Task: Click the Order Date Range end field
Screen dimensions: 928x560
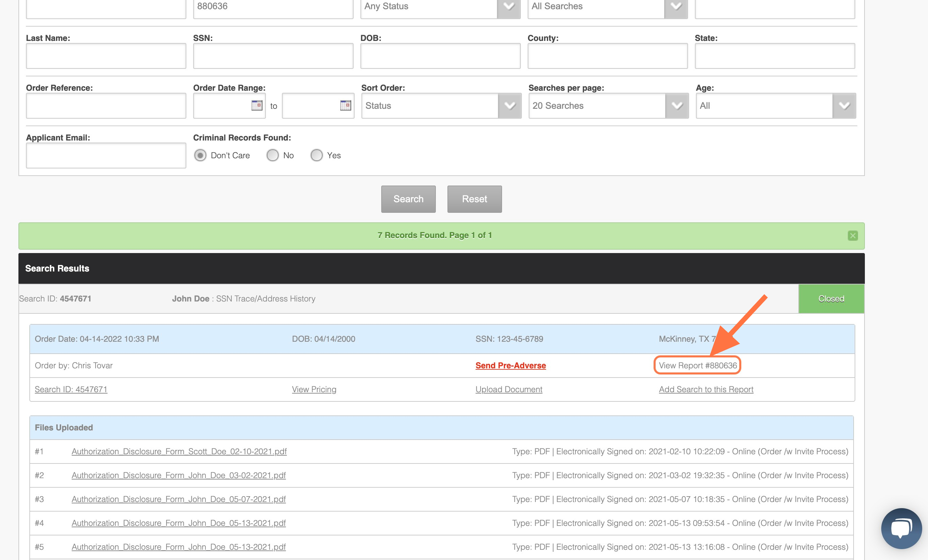Action: [x=318, y=106]
